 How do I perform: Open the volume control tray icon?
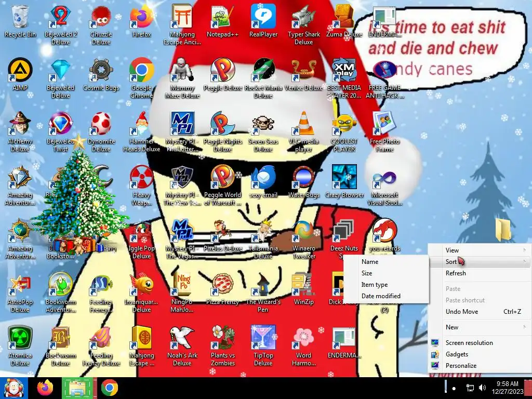pos(482,388)
